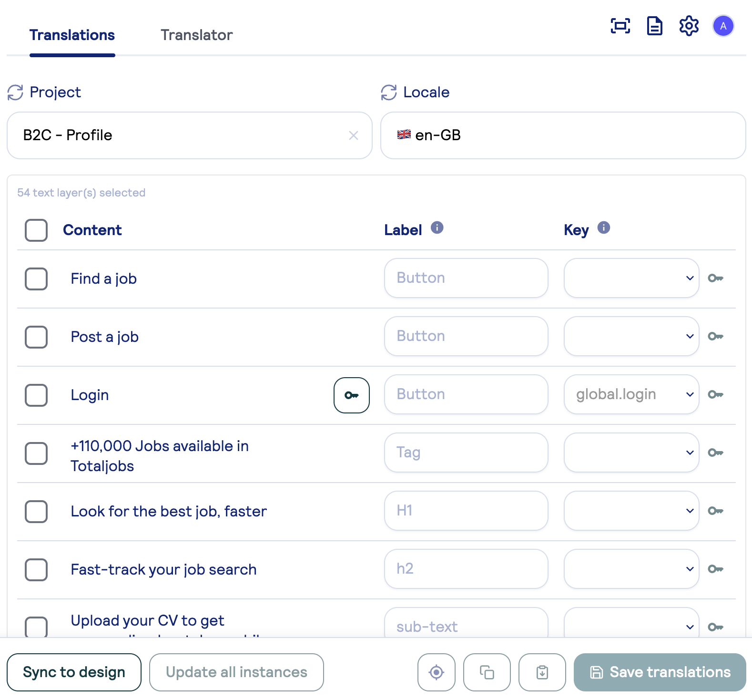
Task: Open settings gear icon
Action: [689, 26]
